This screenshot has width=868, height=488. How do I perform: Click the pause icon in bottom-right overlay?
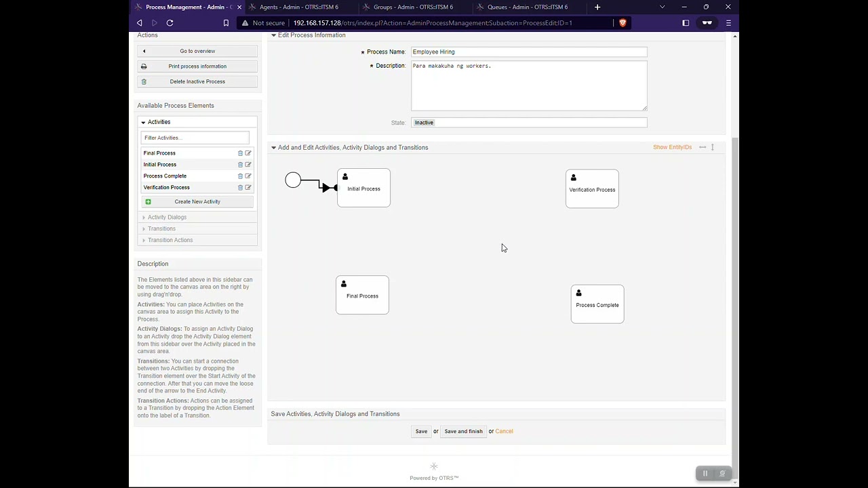(x=705, y=474)
